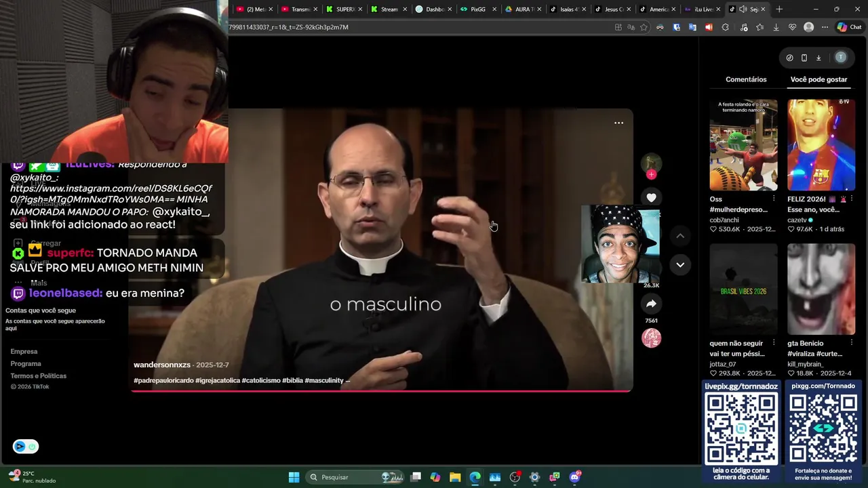The image size is (868, 488).
Task: Open the cob7anchi author link
Action: pos(724,220)
